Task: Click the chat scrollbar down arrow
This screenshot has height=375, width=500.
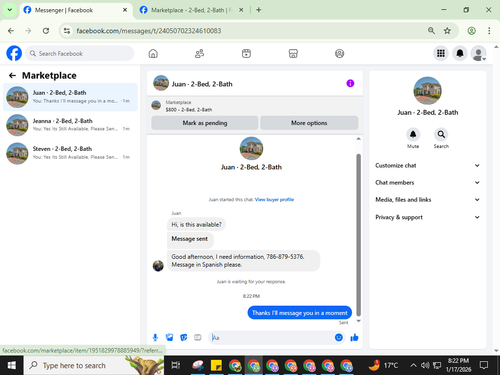Action: (359, 321)
